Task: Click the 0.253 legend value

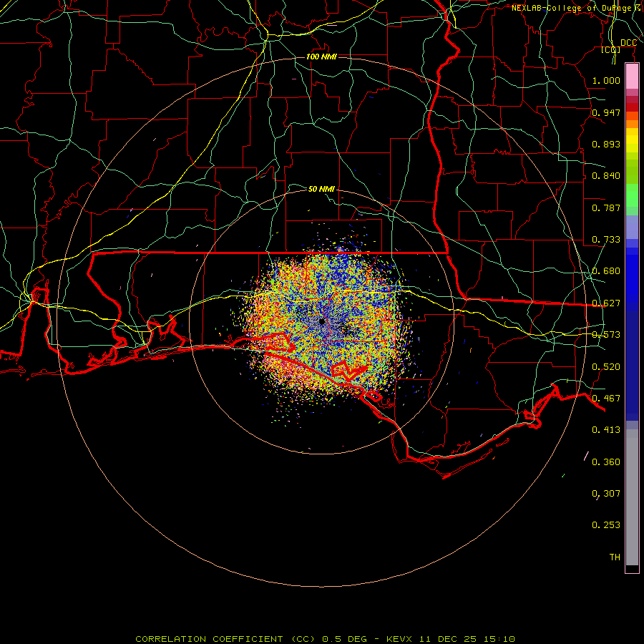Action: pyautogui.click(x=606, y=525)
